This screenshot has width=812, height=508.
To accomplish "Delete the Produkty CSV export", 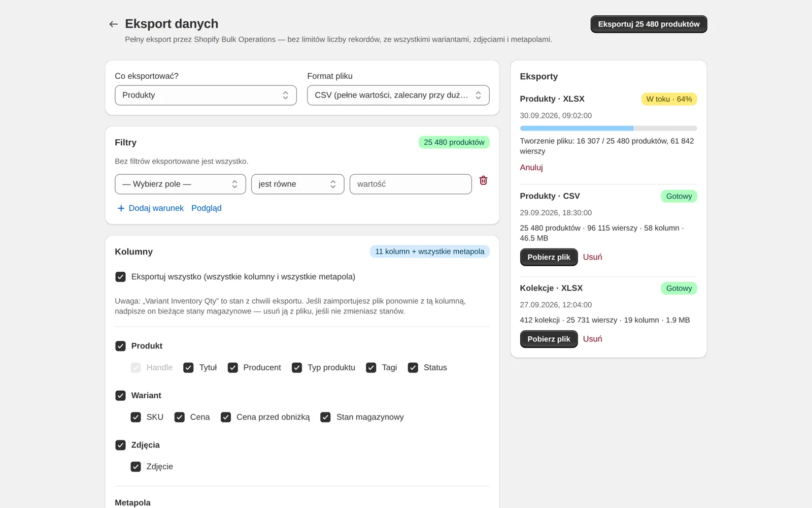I will [x=592, y=257].
